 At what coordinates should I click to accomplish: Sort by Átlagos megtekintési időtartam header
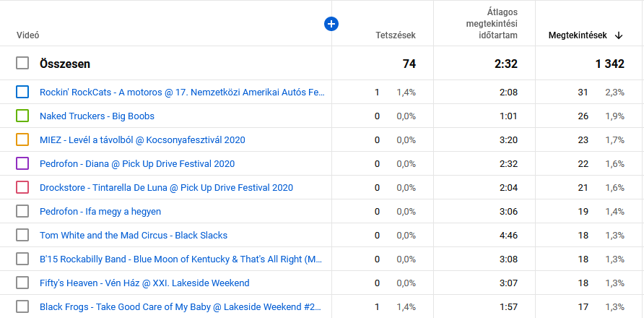tap(491, 24)
